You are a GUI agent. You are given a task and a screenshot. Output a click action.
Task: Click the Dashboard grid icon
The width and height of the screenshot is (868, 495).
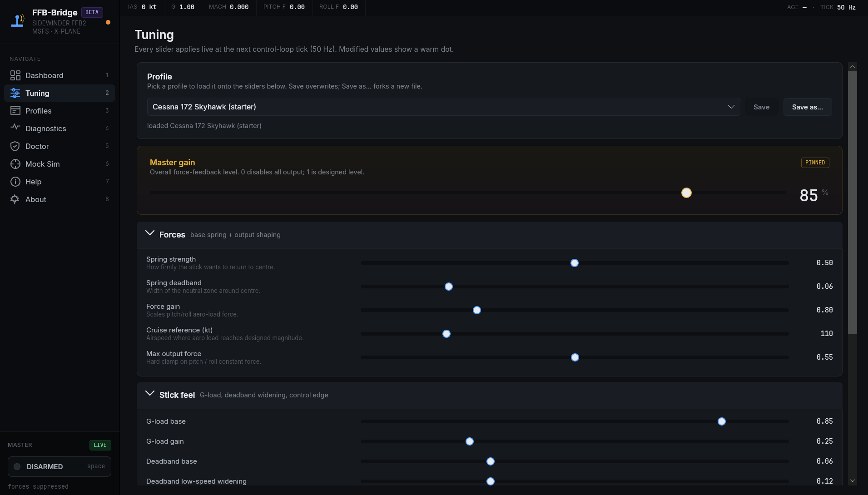(x=15, y=75)
